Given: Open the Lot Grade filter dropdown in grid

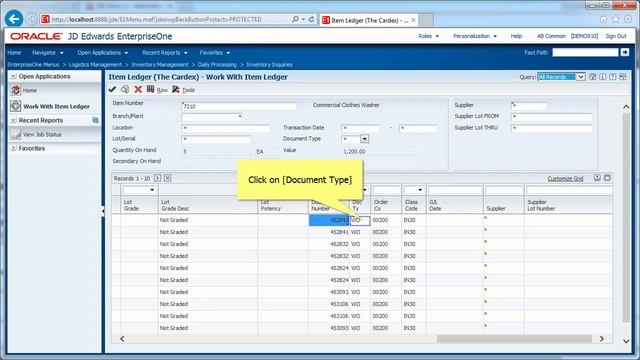Looking at the screenshot, I should [152, 190].
